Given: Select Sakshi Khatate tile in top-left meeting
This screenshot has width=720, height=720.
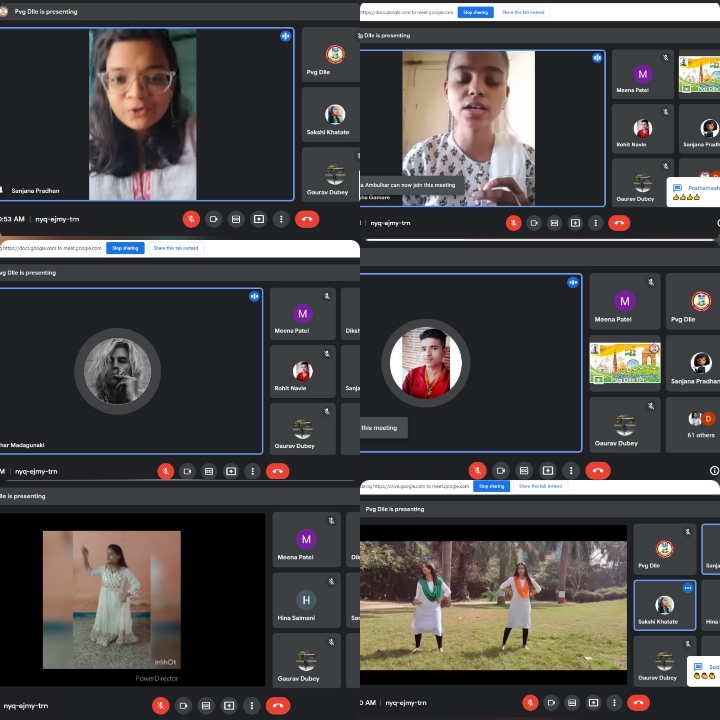Looking at the screenshot, I should (x=329, y=117).
